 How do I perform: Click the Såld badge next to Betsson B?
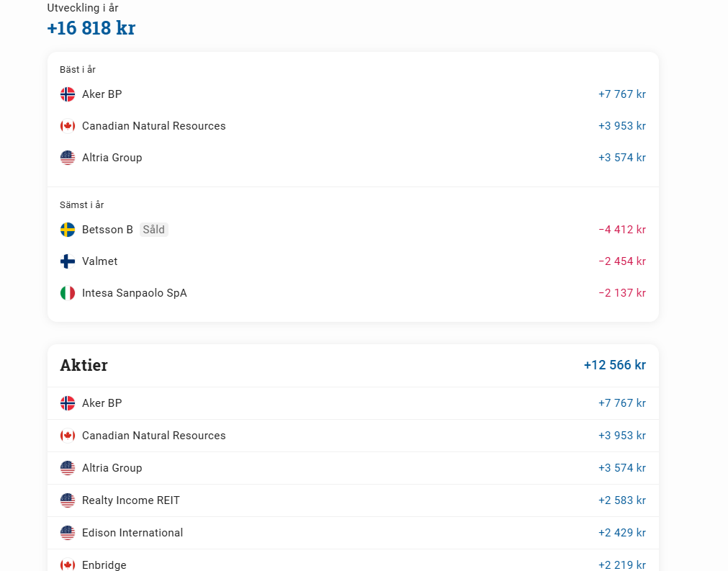coord(153,229)
